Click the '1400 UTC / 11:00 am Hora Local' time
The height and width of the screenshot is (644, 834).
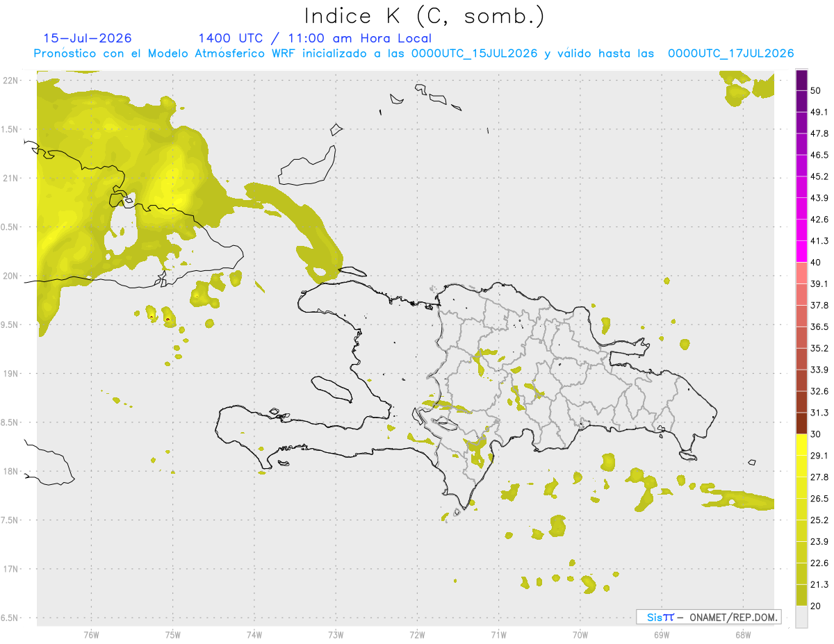click(315, 38)
